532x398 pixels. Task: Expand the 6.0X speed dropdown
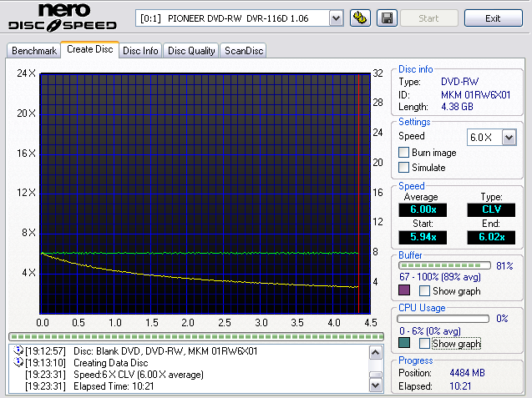pos(509,137)
